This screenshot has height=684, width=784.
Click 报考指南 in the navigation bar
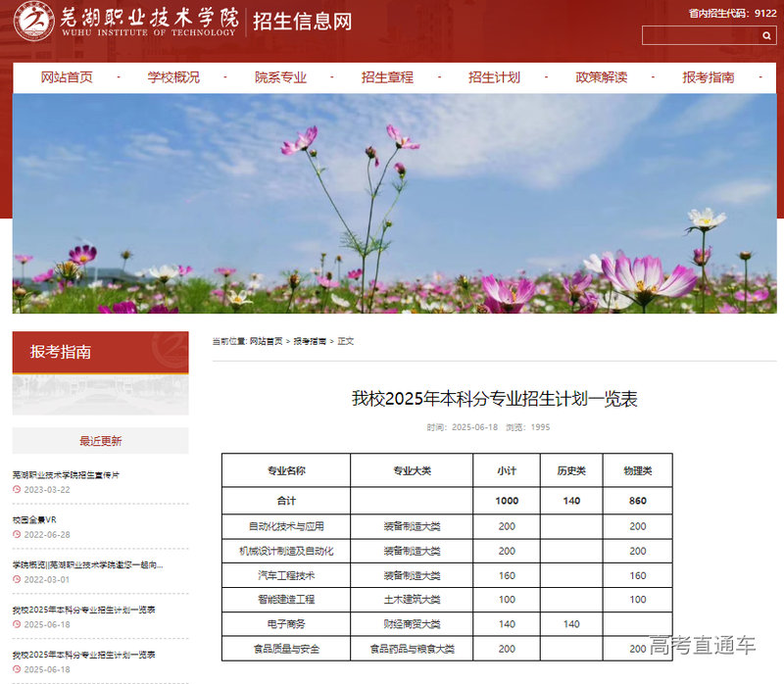pos(708,77)
